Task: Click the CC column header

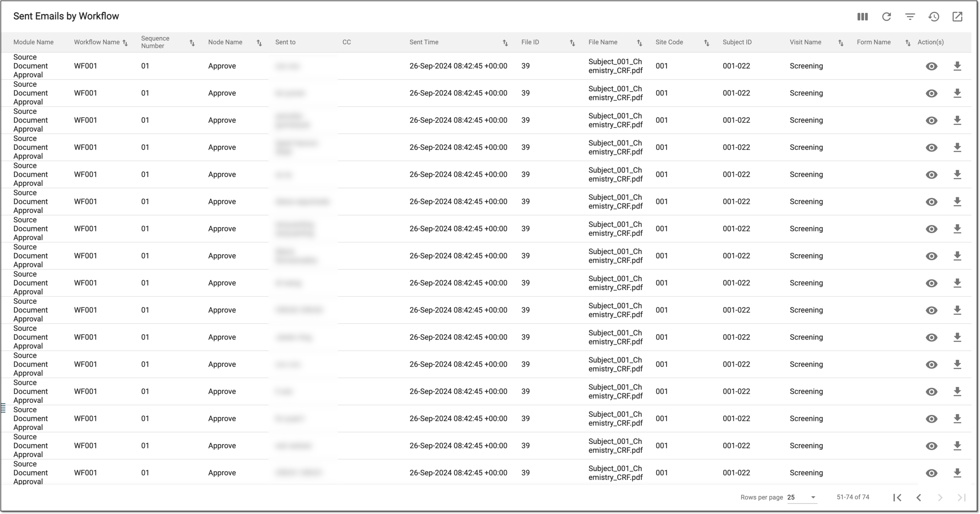Action: tap(347, 42)
